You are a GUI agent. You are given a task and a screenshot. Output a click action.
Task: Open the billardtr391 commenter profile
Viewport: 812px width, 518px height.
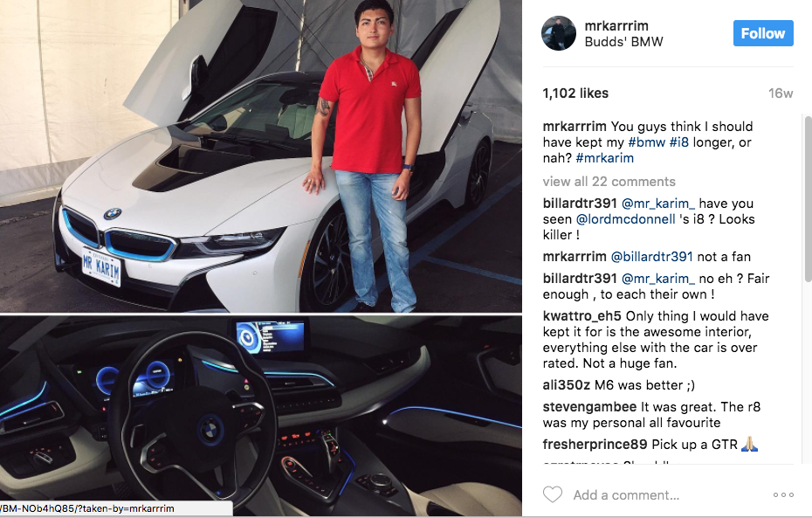pos(580,203)
